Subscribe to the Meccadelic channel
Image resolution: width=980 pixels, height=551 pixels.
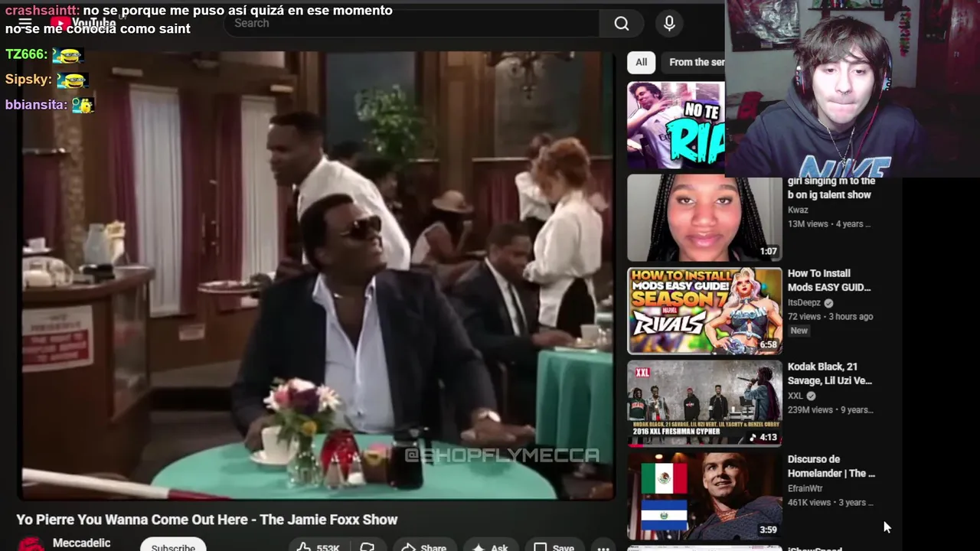173,545
